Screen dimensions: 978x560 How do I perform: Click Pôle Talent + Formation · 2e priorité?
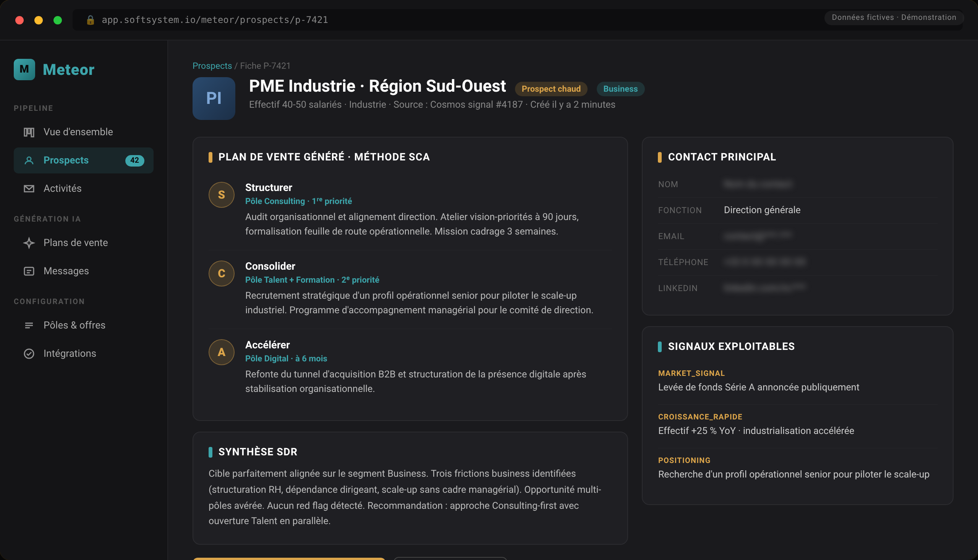(312, 280)
